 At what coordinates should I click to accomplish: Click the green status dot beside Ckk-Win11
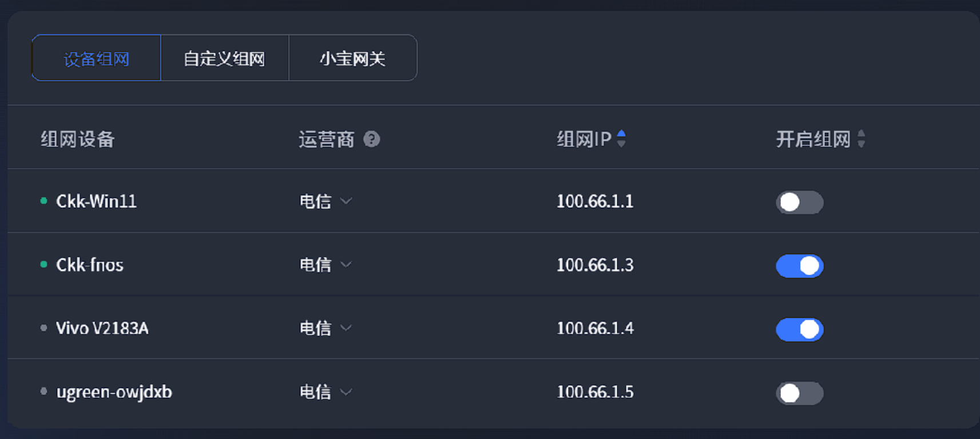(44, 201)
